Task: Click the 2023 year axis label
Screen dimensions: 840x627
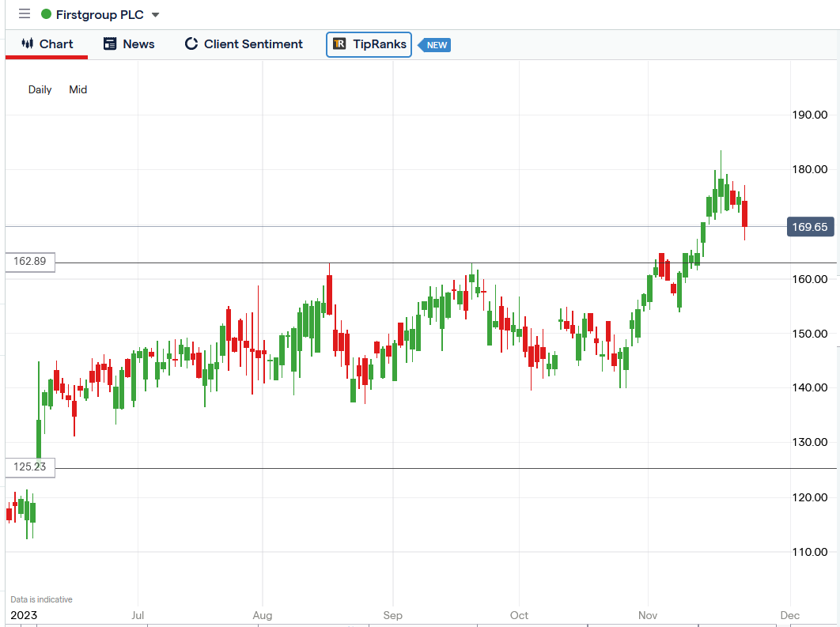Action: pyautogui.click(x=24, y=615)
